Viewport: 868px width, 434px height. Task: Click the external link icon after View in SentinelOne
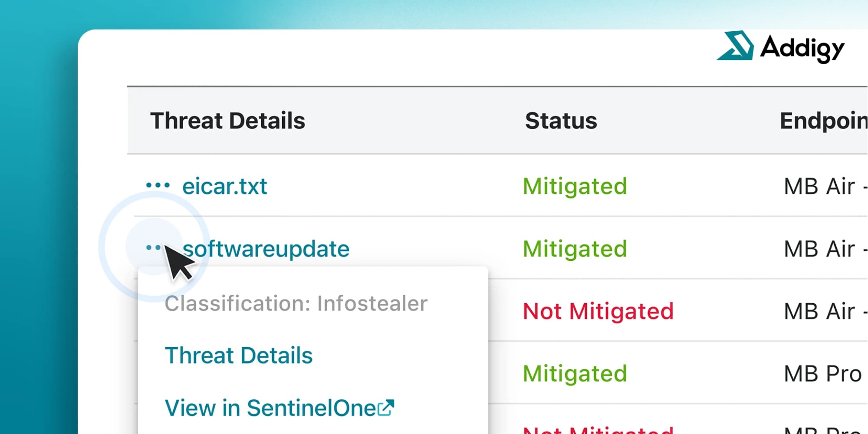387,407
